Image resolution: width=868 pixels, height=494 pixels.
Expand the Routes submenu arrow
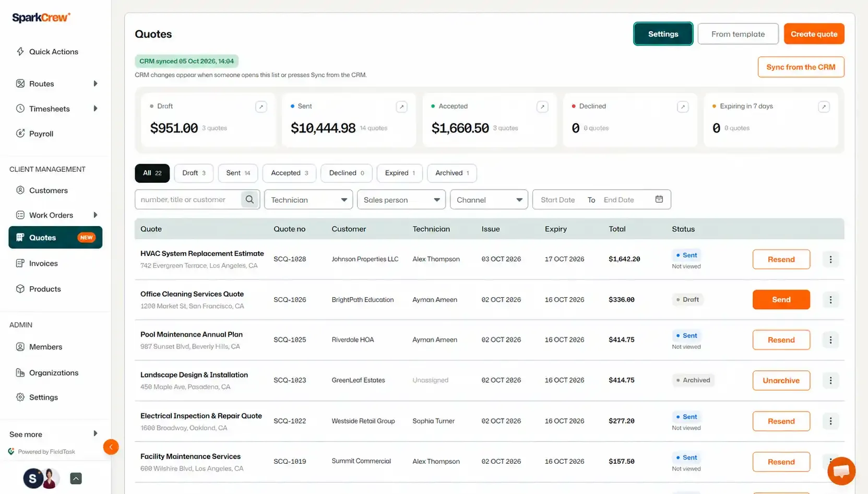(96, 84)
